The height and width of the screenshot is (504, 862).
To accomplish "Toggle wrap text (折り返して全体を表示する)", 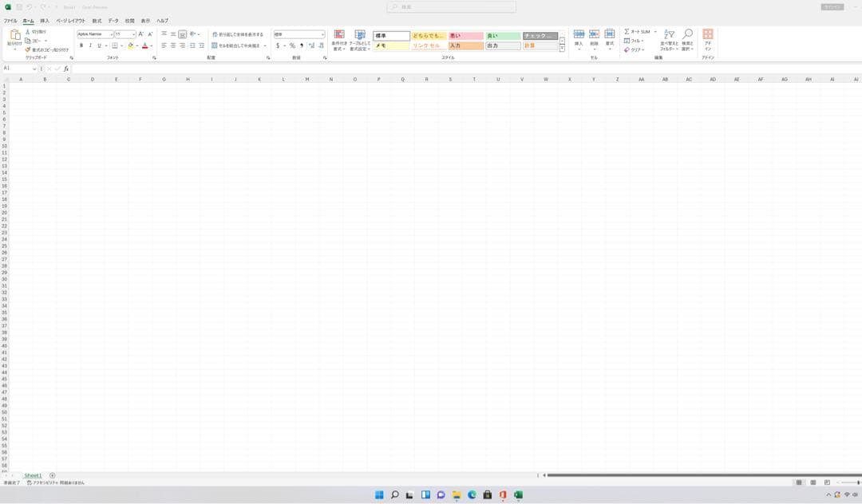I will pos(237,34).
